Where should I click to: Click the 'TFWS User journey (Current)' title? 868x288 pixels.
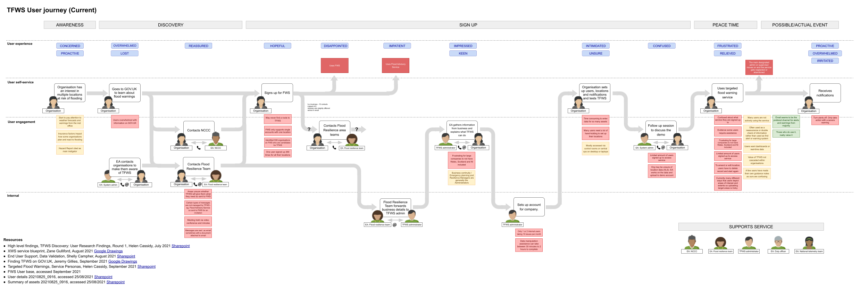(x=52, y=10)
